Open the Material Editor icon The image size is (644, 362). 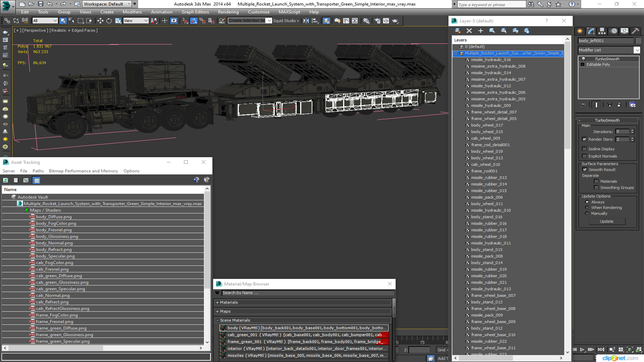[x=366, y=21]
